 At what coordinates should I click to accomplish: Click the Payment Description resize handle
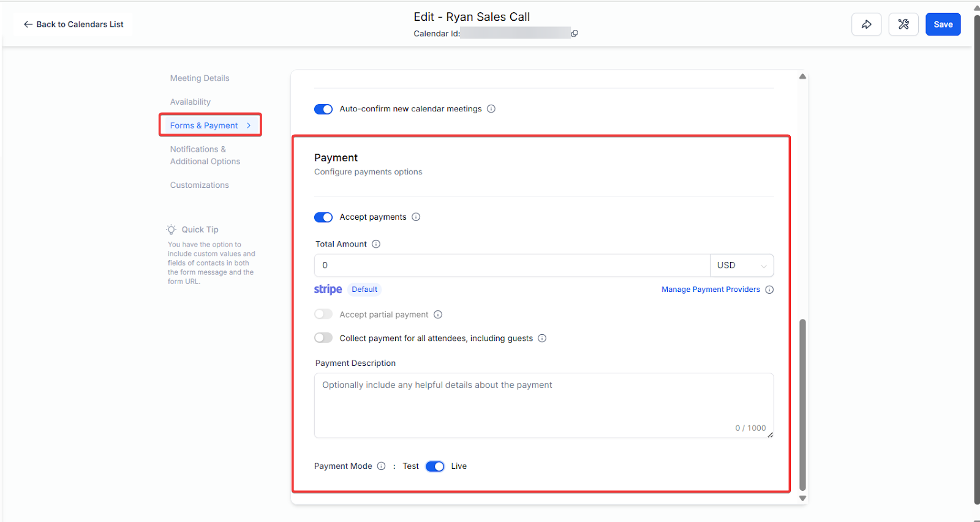[x=770, y=434]
